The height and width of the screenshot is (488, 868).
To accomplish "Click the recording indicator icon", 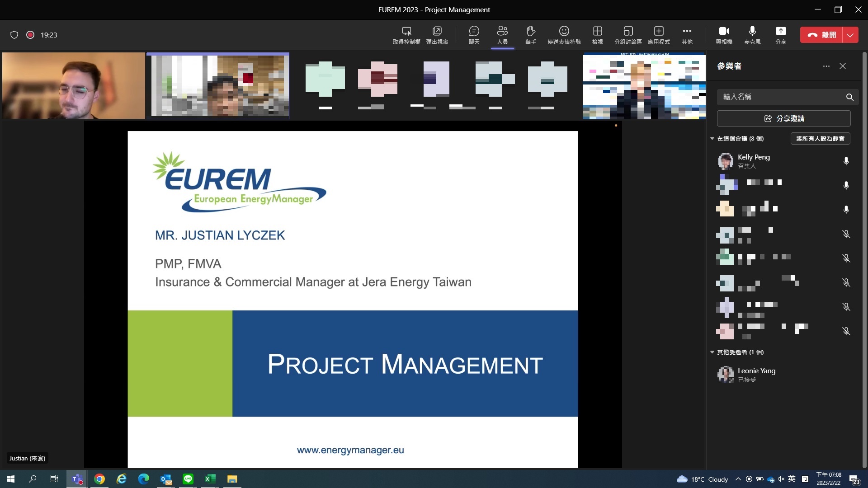I will coord(30,35).
